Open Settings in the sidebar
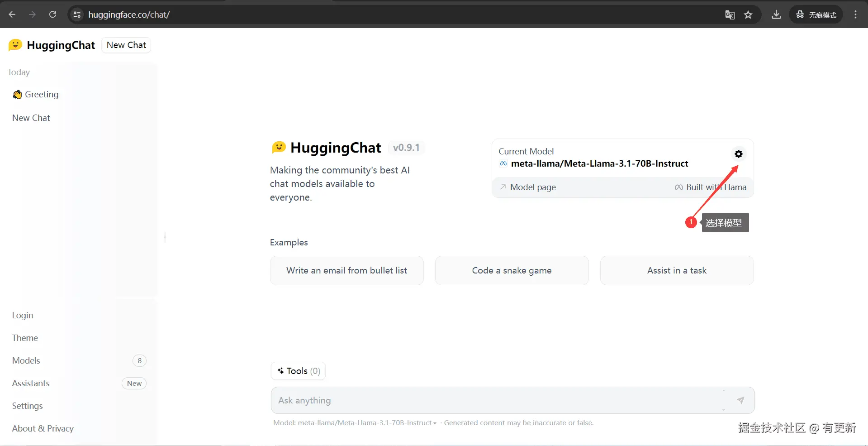 click(x=27, y=406)
